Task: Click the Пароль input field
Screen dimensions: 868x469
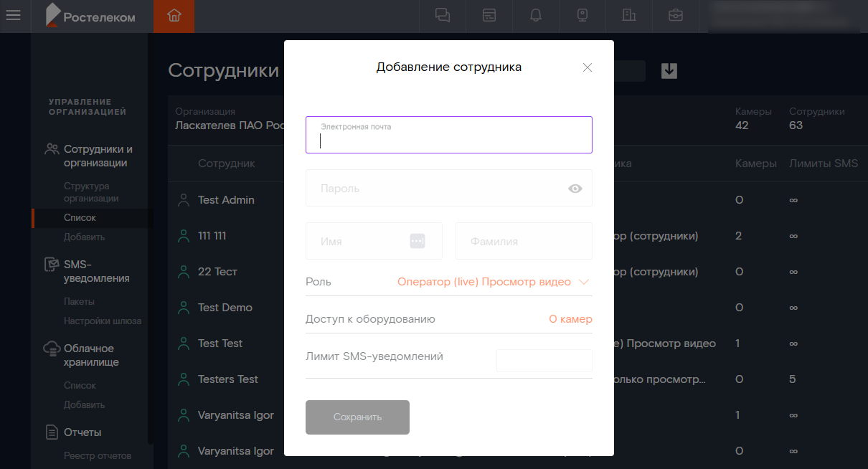Action: click(x=449, y=188)
